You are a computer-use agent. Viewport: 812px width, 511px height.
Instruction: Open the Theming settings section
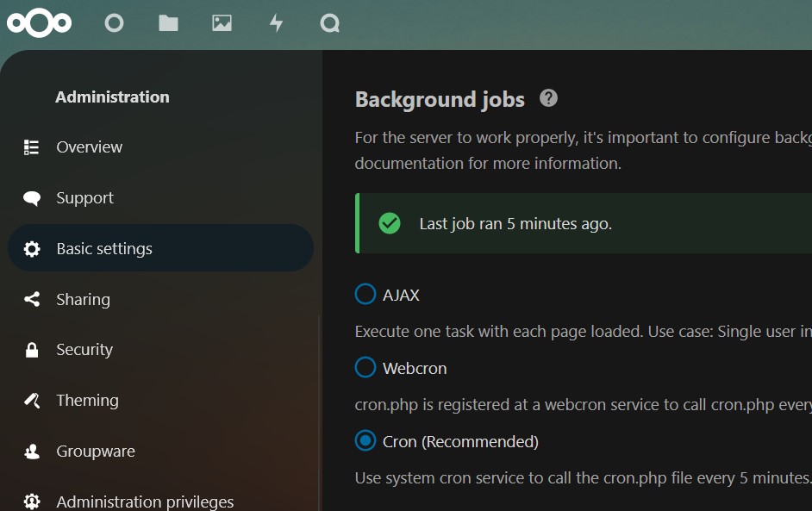tap(160, 401)
